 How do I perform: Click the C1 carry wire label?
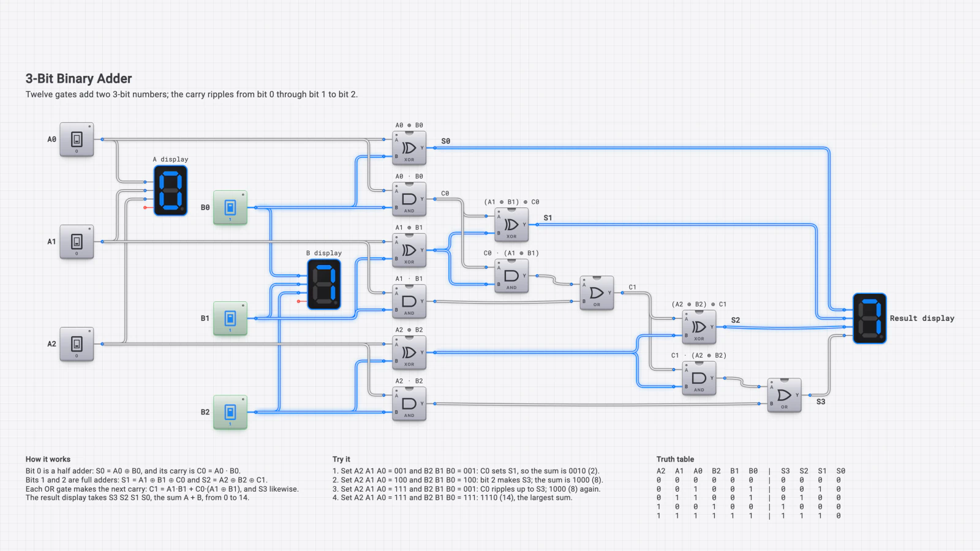point(633,287)
